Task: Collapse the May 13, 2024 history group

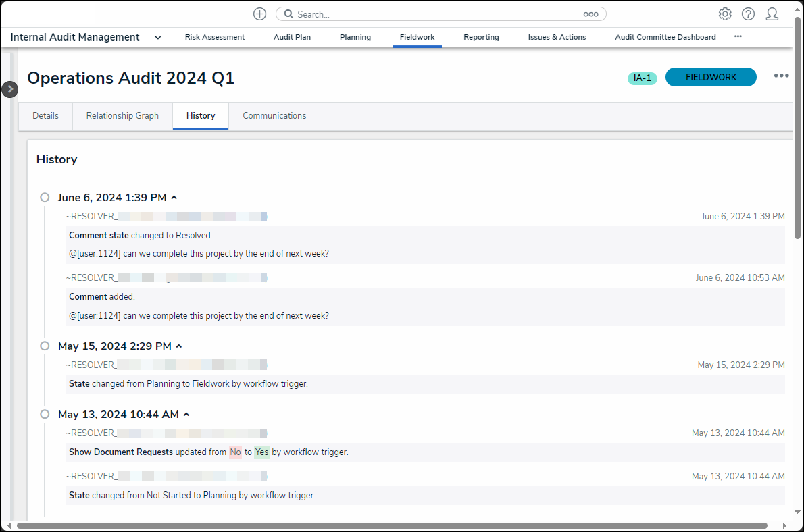Action: pos(186,415)
